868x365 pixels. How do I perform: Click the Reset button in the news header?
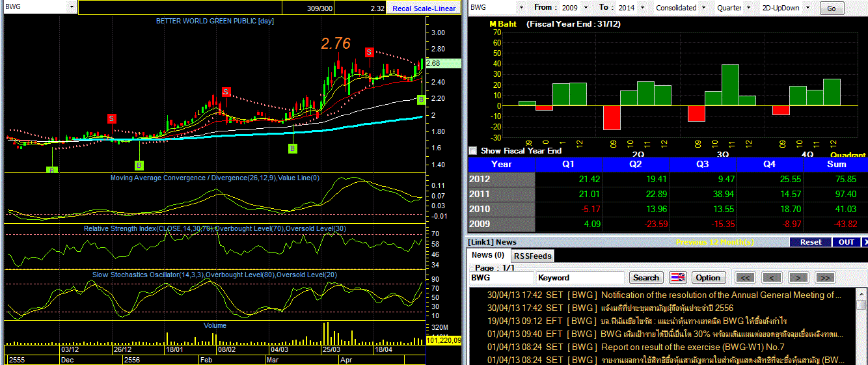click(811, 242)
